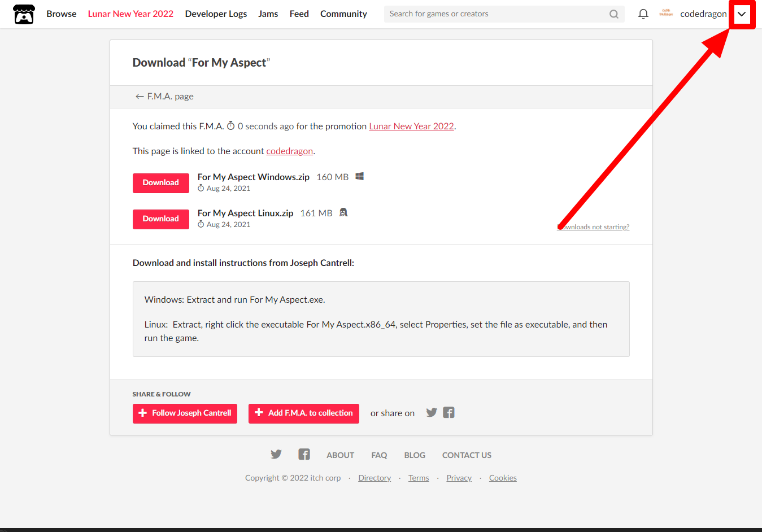
Task: Click the Windows platform icon
Action: (x=359, y=177)
